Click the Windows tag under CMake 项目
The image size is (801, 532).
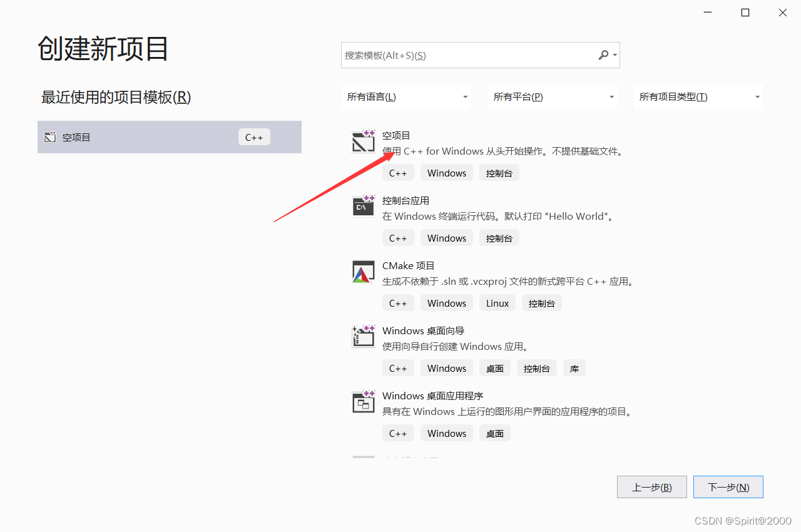coord(447,303)
